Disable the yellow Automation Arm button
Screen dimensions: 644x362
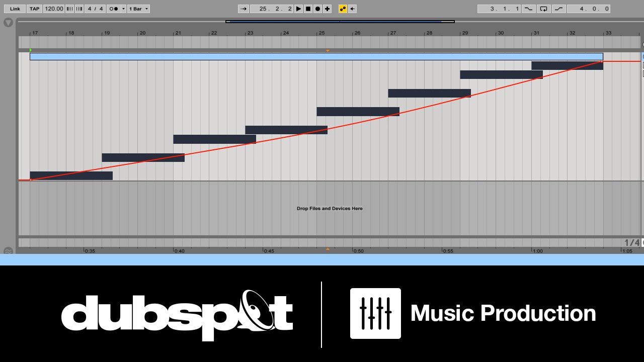[x=343, y=9]
